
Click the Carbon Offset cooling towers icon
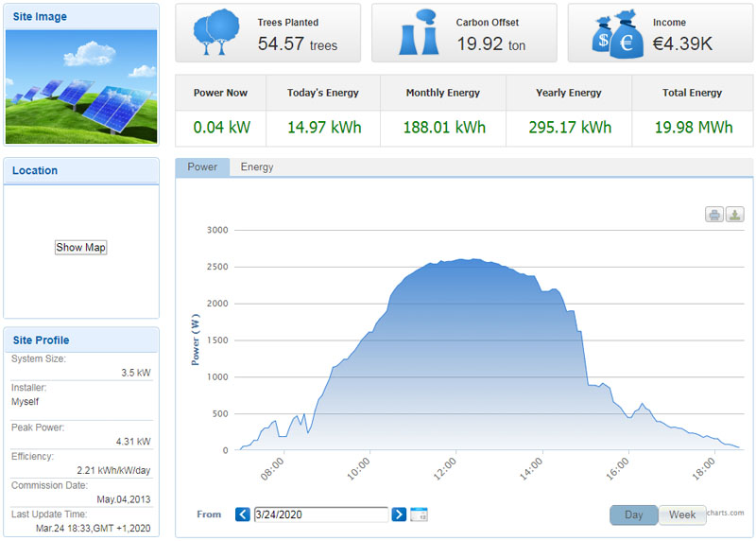coord(414,33)
